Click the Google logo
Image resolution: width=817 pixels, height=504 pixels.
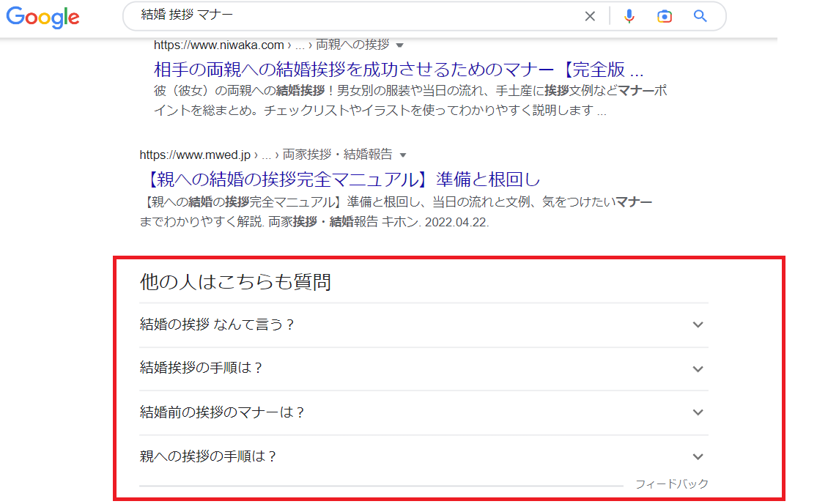point(43,16)
